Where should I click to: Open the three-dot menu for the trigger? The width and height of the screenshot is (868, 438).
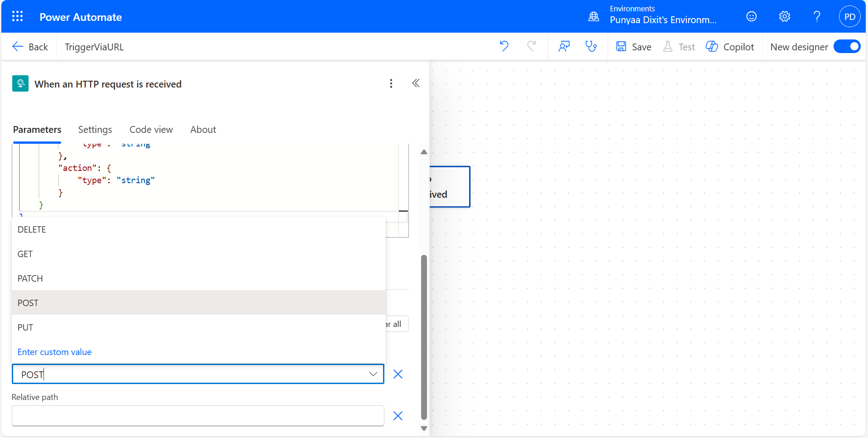(x=391, y=83)
